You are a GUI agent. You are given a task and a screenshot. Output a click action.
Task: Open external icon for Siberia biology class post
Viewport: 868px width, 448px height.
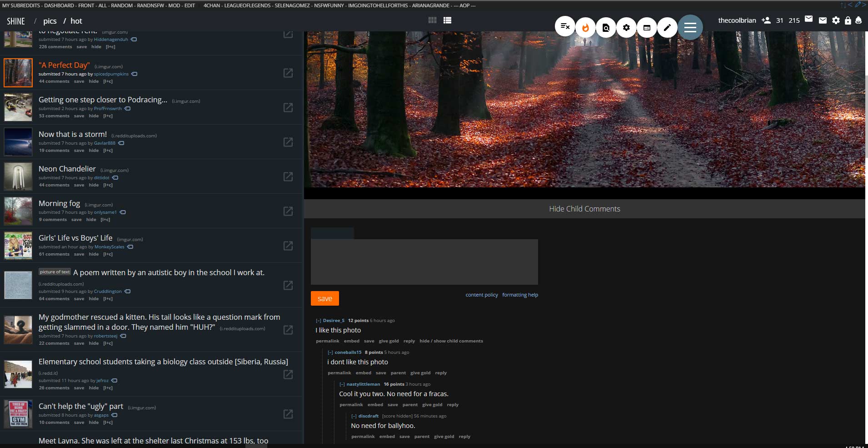288,374
